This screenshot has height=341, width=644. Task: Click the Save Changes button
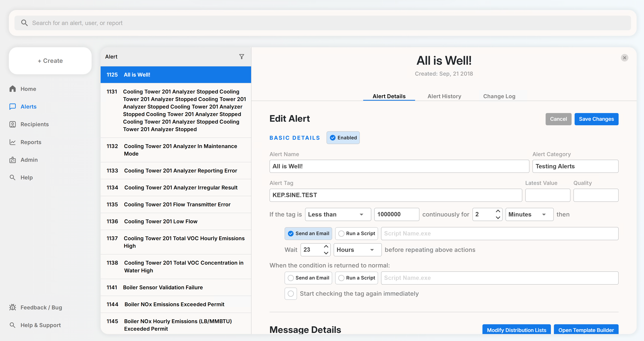tap(596, 119)
